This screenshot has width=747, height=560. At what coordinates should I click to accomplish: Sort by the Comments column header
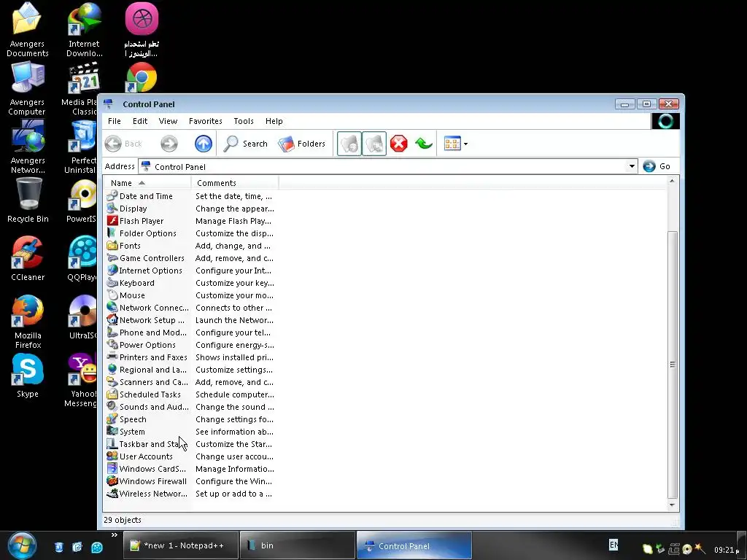(x=234, y=183)
